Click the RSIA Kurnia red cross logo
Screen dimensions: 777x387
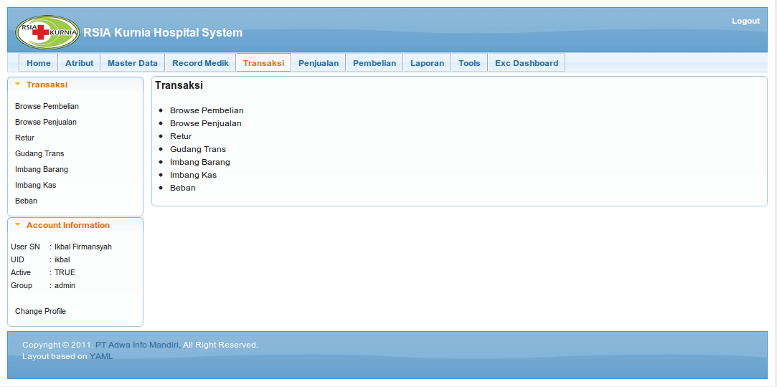pyautogui.click(x=47, y=32)
